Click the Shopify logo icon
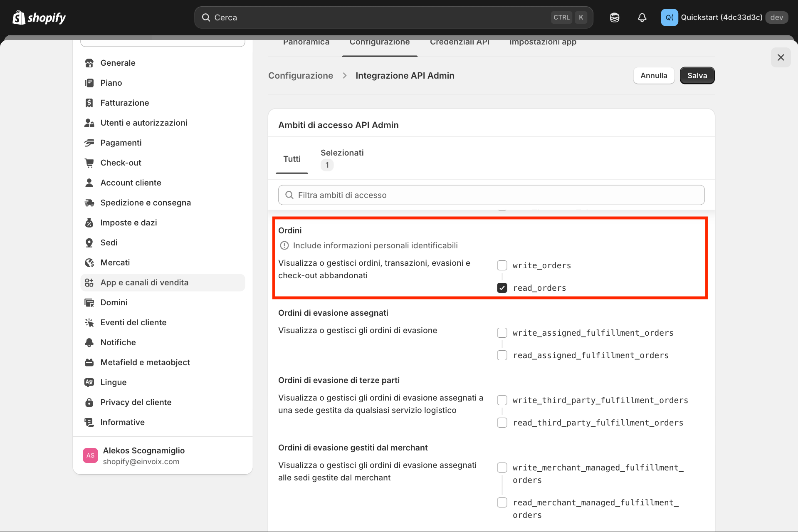The width and height of the screenshot is (798, 532). 19,17
